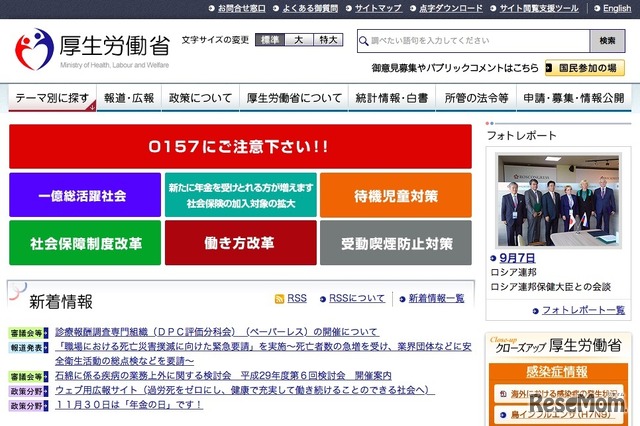Open the テーマ別に探す menu tab
The height and width of the screenshot is (426, 640).
[x=51, y=98]
